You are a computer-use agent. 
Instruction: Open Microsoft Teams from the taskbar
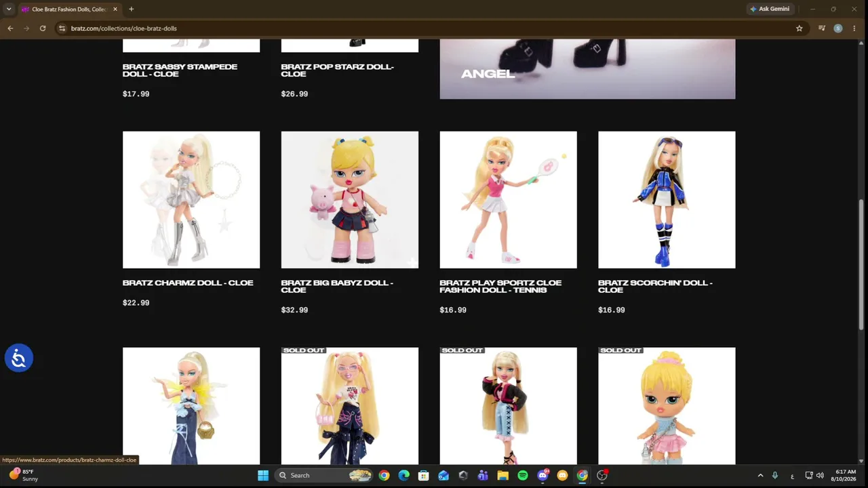[x=483, y=475]
